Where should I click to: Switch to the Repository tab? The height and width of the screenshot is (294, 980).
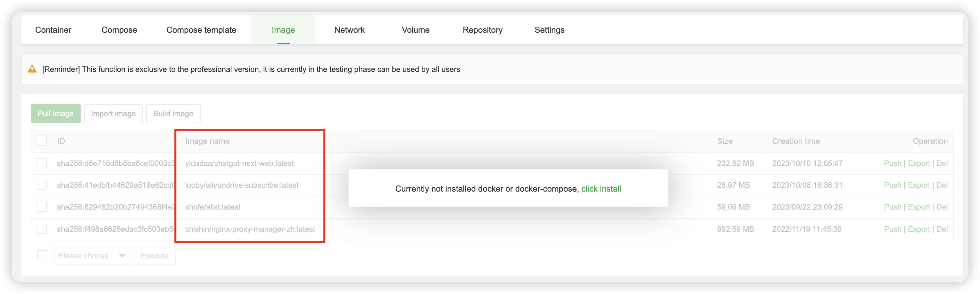coord(482,30)
